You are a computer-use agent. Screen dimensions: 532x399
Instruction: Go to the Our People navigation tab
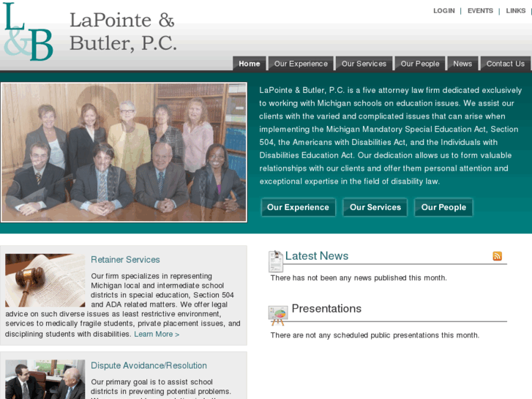pos(420,64)
